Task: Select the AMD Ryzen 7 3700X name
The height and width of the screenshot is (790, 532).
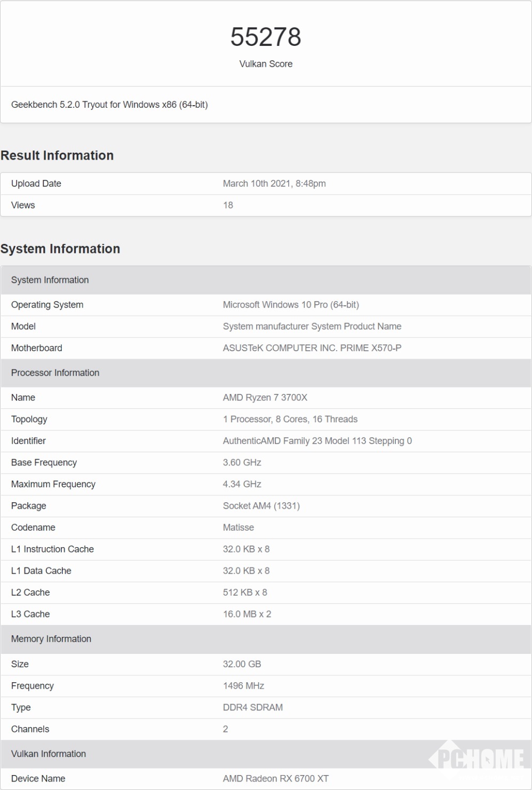Action: coord(265,398)
